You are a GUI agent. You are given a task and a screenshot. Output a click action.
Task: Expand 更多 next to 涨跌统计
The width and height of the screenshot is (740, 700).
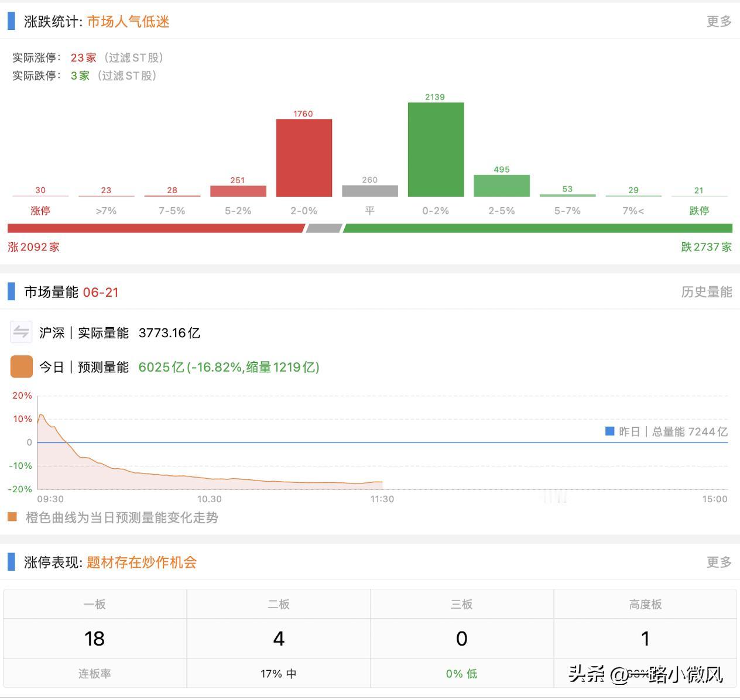[719, 22]
